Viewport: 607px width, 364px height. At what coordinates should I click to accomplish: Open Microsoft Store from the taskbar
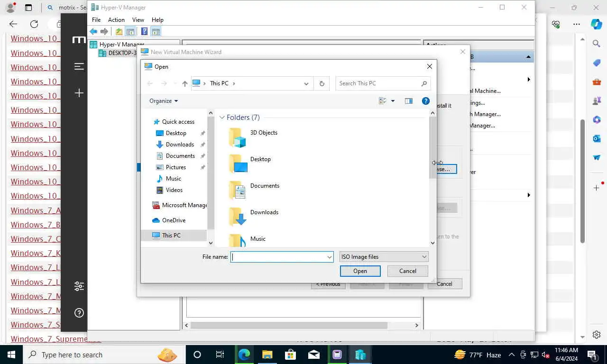click(x=291, y=355)
